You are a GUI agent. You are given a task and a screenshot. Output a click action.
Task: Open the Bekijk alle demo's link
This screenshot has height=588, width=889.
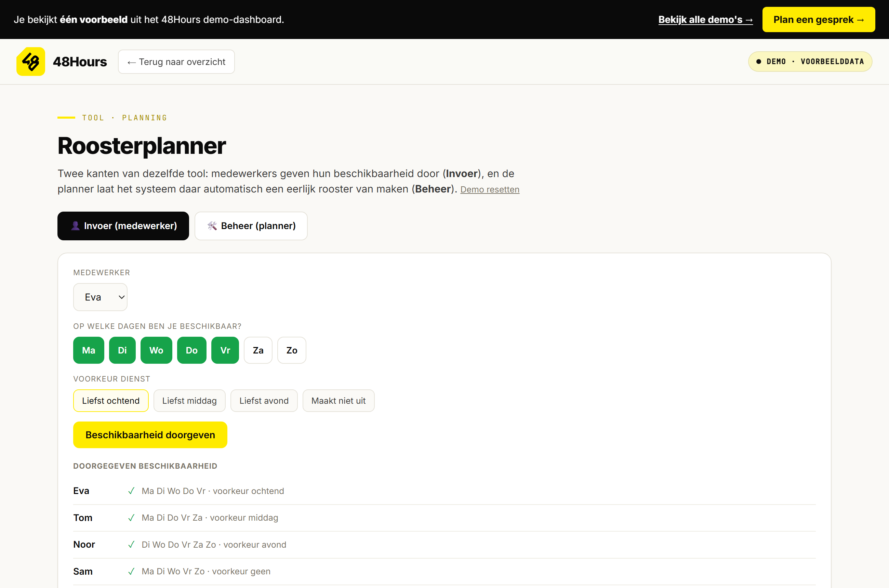point(706,19)
